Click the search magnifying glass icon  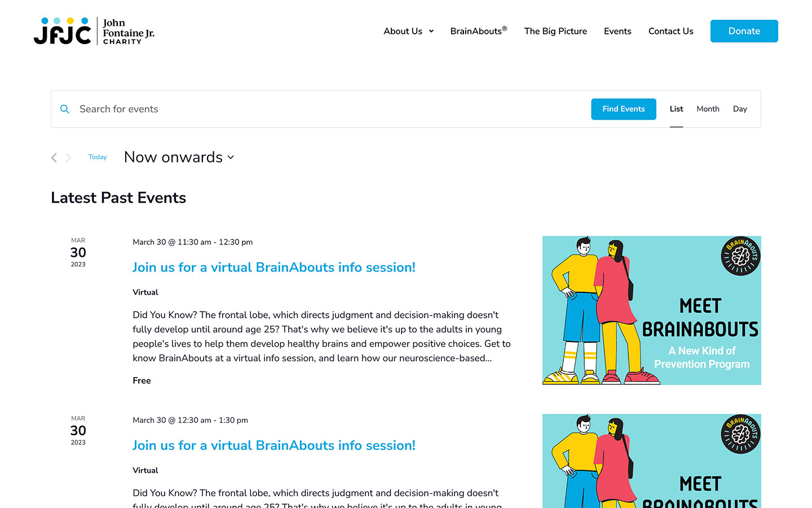64,109
